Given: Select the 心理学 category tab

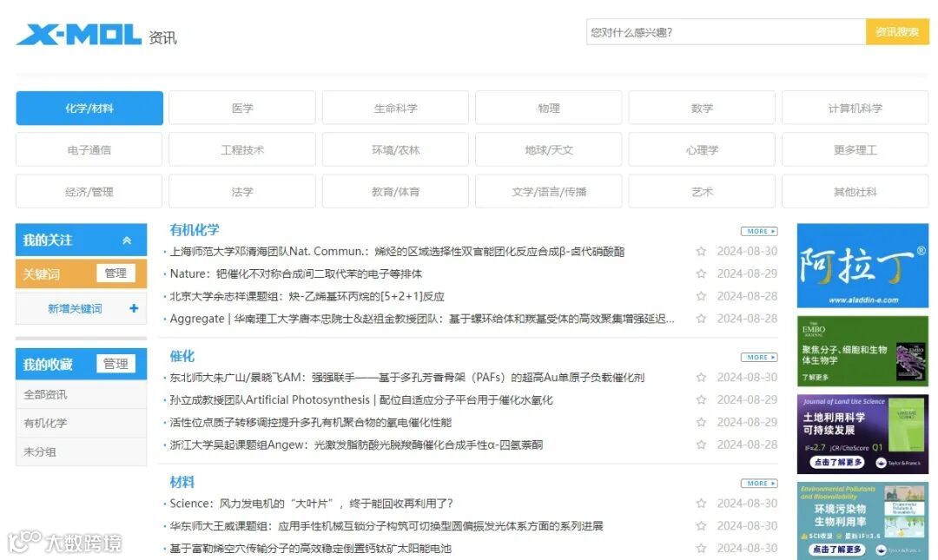Looking at the screenshot, I should [702, 149].
